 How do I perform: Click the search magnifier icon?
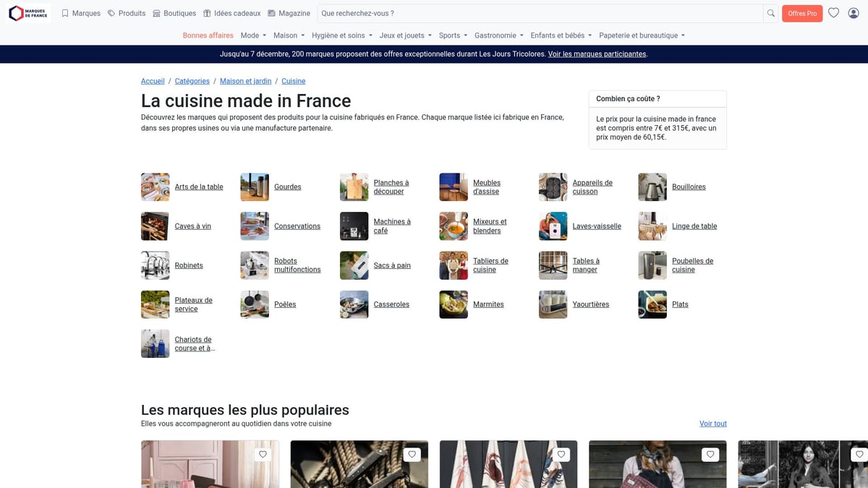(771, 13)
